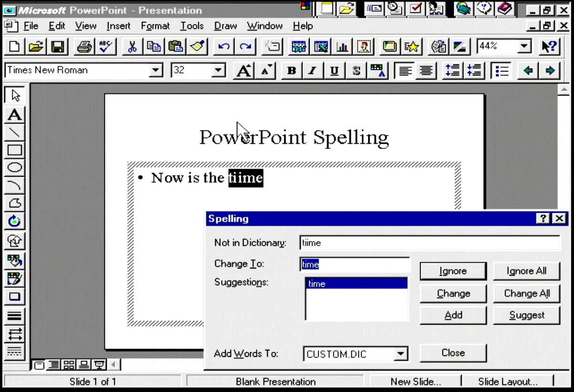
Task: Copy with the Copy icon
Action: 154,47
